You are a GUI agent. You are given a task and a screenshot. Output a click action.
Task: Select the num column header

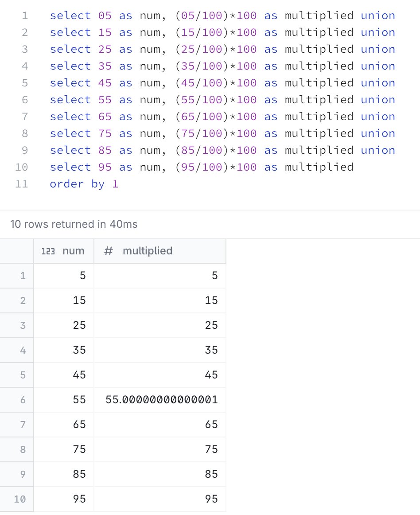tap(64, 251)
